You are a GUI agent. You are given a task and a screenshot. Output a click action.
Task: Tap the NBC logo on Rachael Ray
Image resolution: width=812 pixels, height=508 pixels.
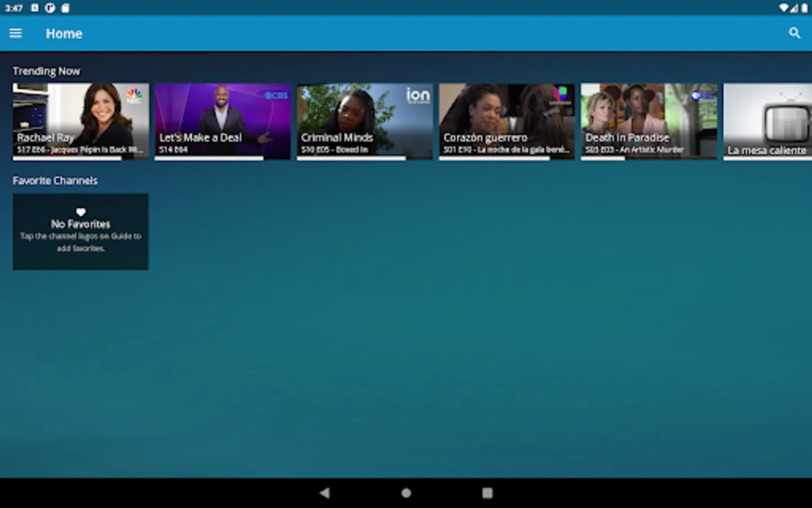pos(134,95)
